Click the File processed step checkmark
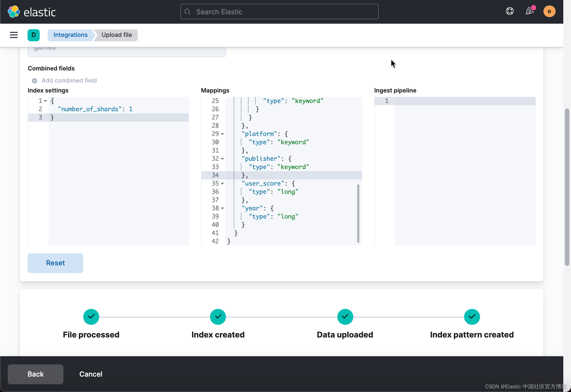The width and height of the screenshot is (571, 392). (91, 317)
